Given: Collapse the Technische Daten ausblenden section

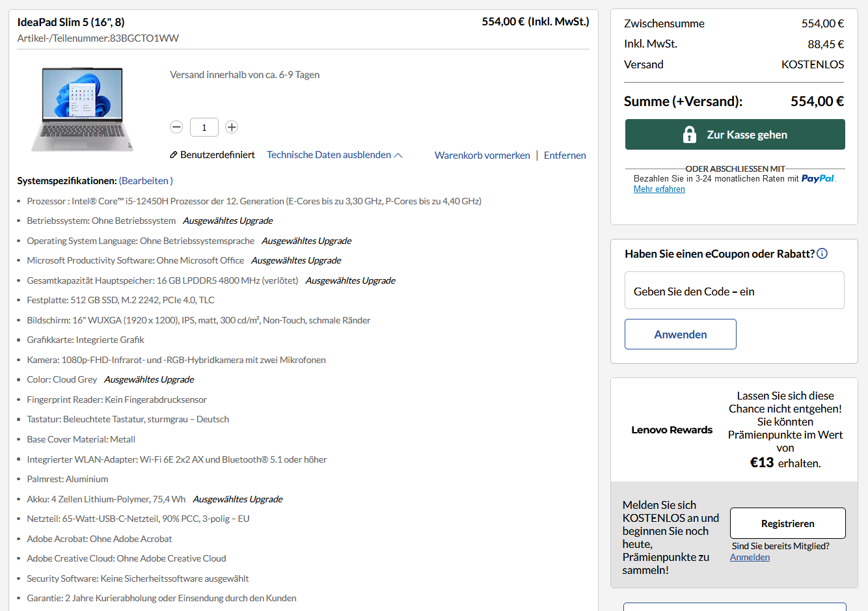Looking at the screenshot, I should [x=329, y=155].
